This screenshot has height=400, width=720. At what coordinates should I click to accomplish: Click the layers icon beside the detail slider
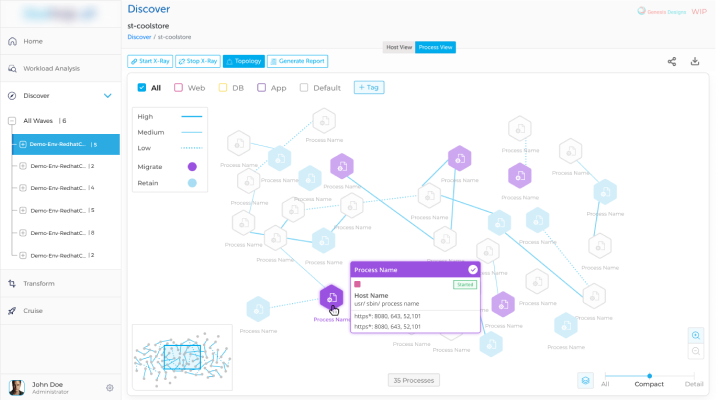click(x=584, y=380)
